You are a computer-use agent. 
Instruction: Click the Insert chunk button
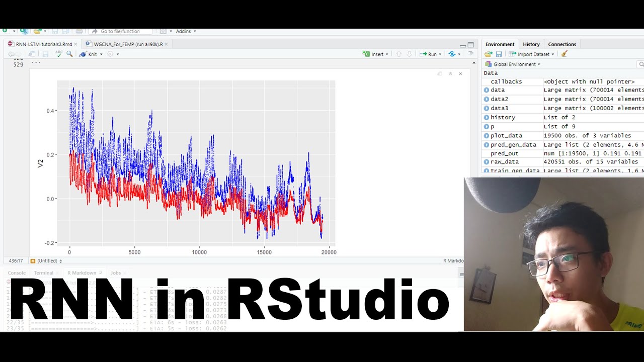click(375, 54)
